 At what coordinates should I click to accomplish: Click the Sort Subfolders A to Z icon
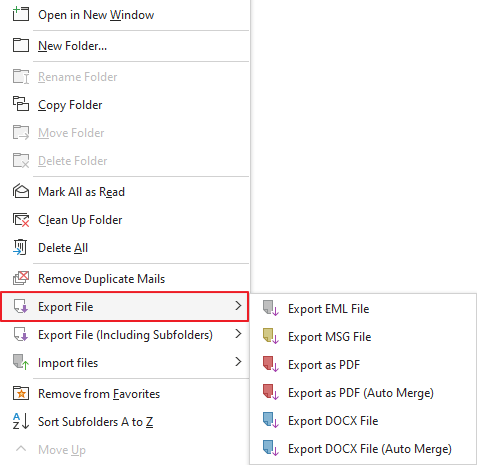pyautogui.click(x=21, y=421)
